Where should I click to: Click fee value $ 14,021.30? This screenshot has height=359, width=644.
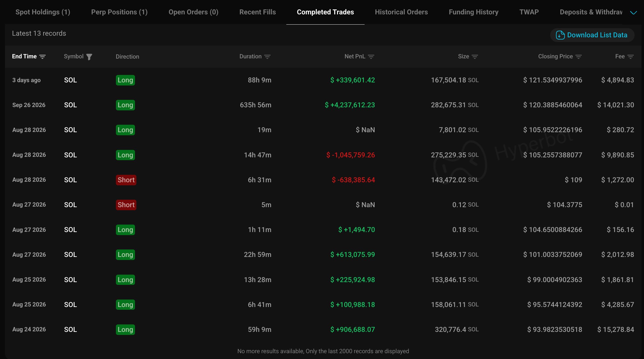pos(616,105)
